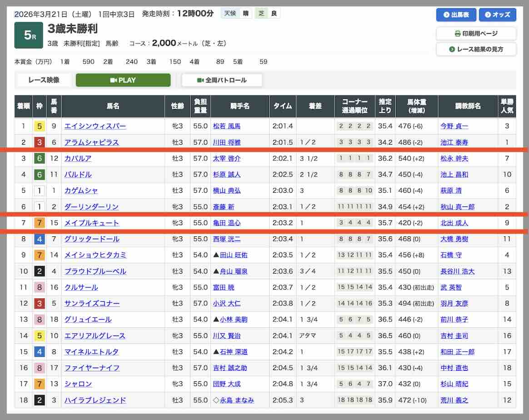This screenshot has width=529, height=420.
Task: Click trainer link 武 英智
Action: (451, 287)
